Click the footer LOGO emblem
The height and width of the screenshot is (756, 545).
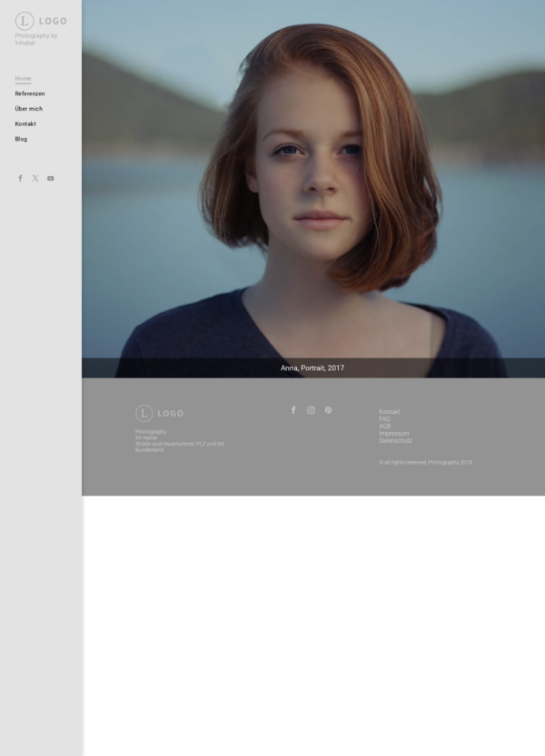click(144, 413)
